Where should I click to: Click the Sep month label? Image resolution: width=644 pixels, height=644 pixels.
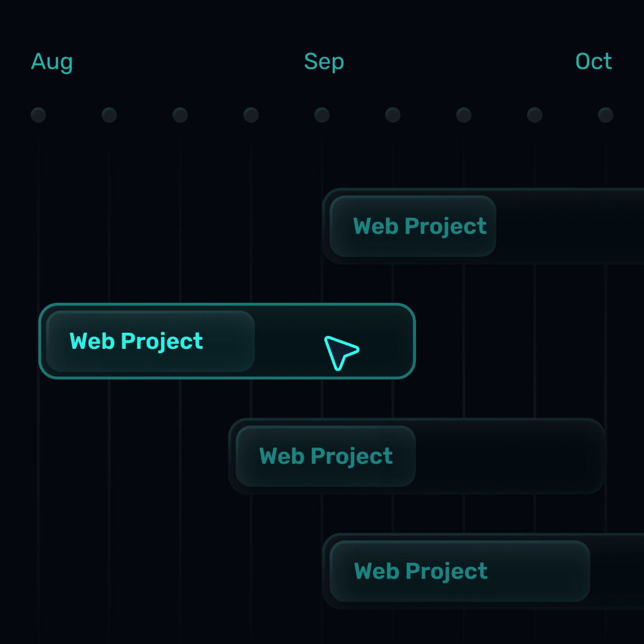[324, 62]
